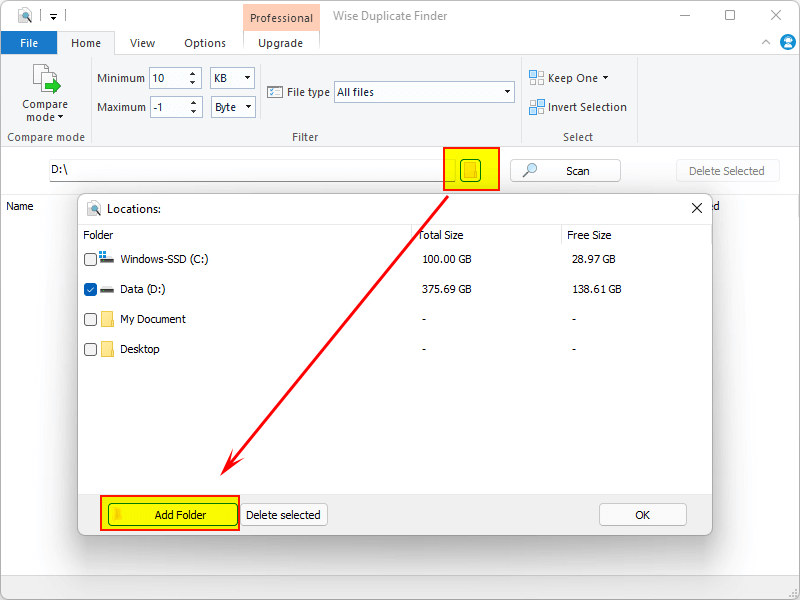Click the Desktop folder icon
800x600 pixels.
(x=107, y=349)
